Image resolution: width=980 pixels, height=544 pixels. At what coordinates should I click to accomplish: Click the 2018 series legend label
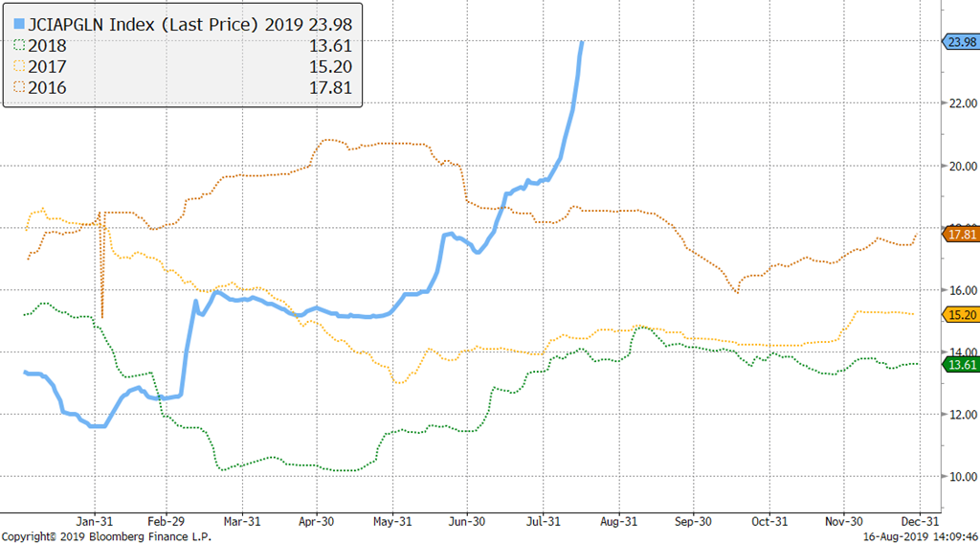(48, 44)
